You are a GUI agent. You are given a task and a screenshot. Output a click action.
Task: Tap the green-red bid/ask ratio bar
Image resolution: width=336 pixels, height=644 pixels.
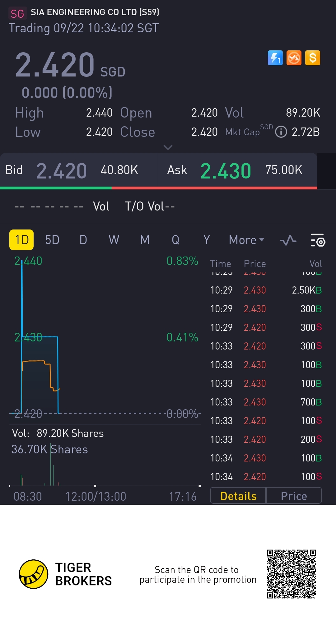tap(159, 188)
